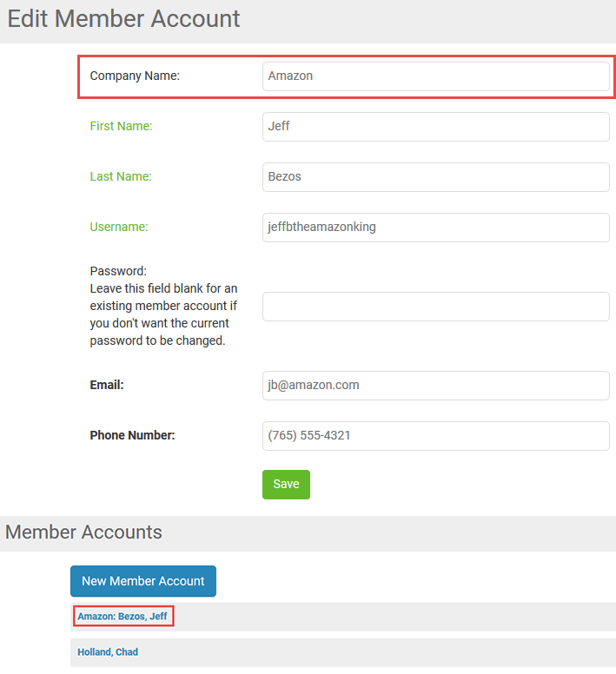
Task: Click the green Username label
Action: tap(119, 227)
